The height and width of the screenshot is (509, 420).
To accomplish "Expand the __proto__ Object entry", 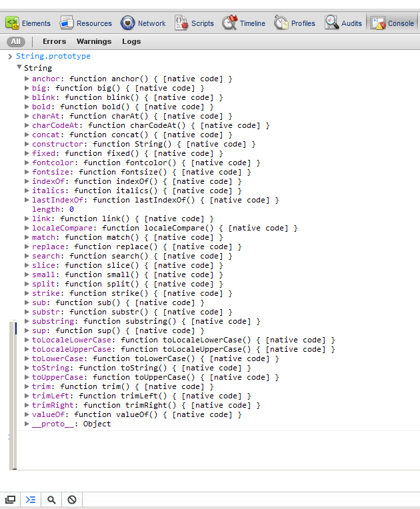I will [x=27, y=424].
